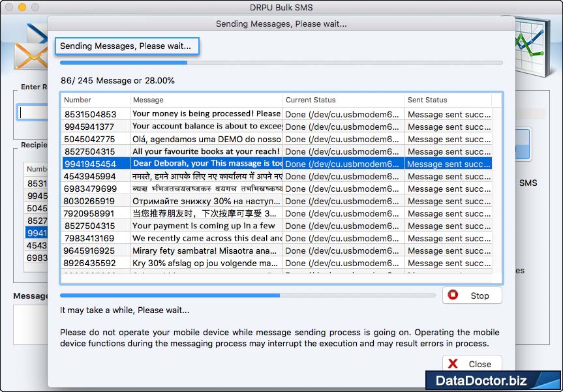Select row with number 7920958991

(277, 213)
